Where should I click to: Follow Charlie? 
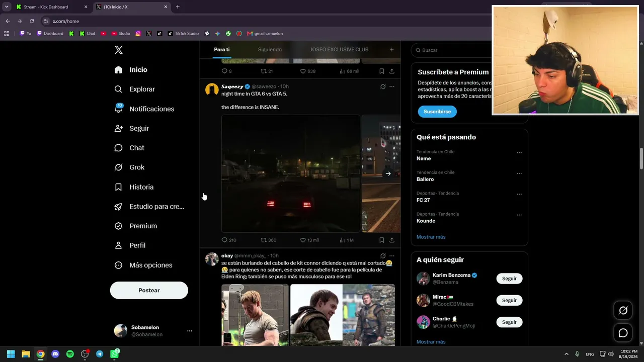click(509, 322)
